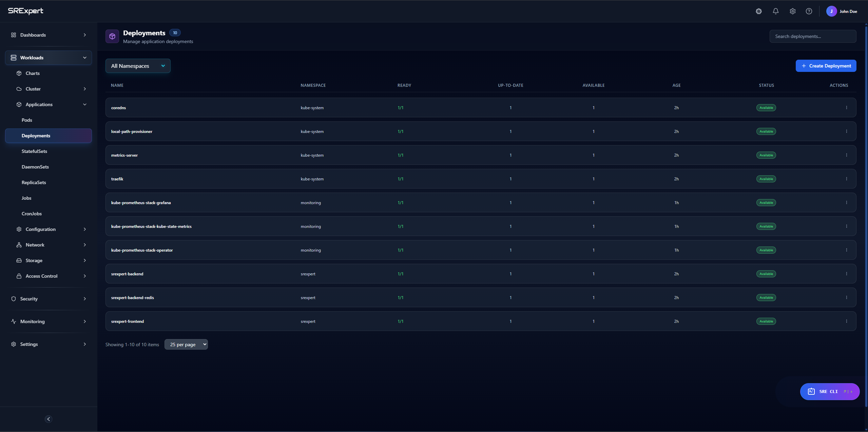Select StatefulSets in the sidebar
868x432 pixels.
pos(34,151)
